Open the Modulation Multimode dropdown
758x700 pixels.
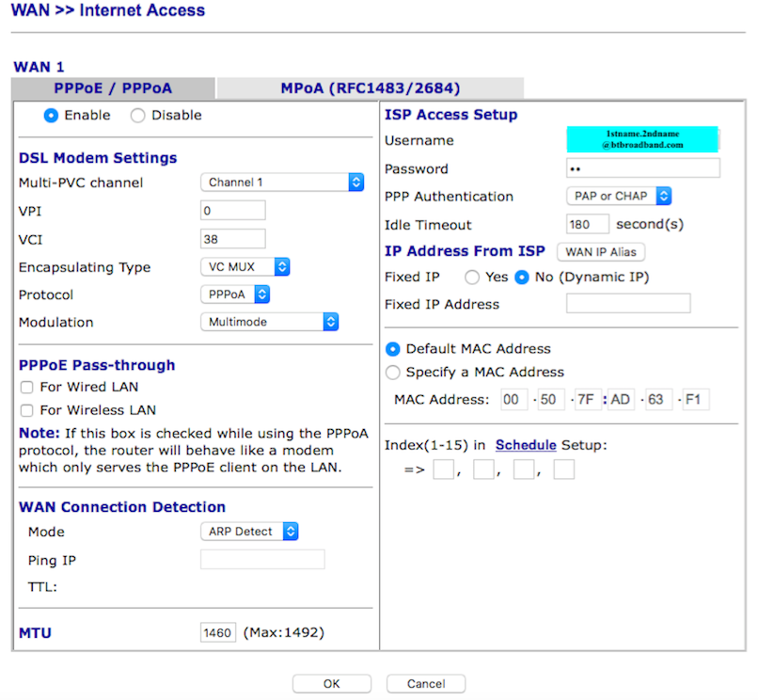(x=269, y=322)
